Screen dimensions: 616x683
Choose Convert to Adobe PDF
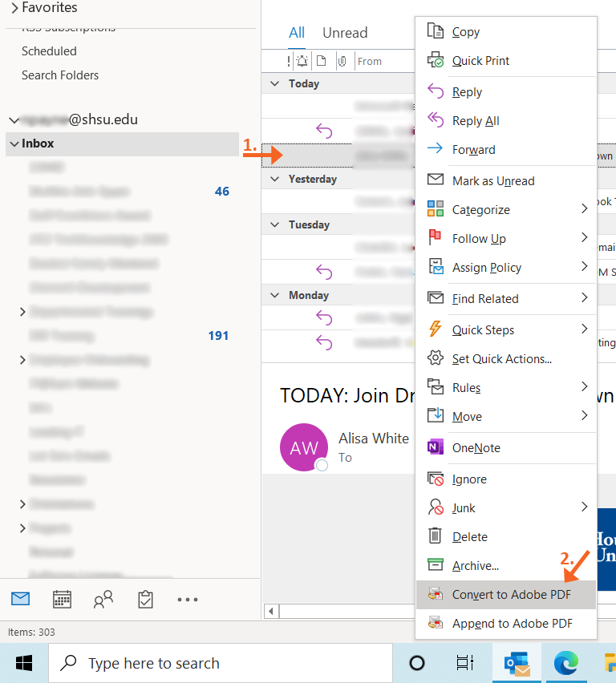tap(511, 594)
